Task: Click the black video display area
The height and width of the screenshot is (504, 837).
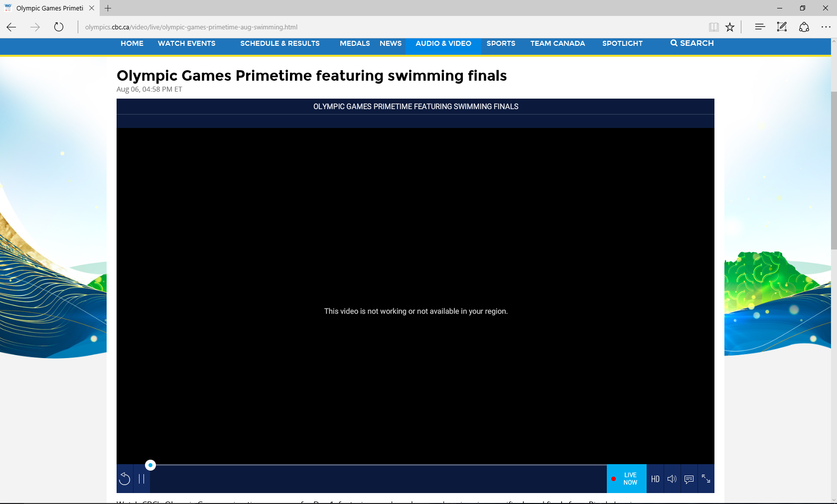Action: click(x=416, y=296)
